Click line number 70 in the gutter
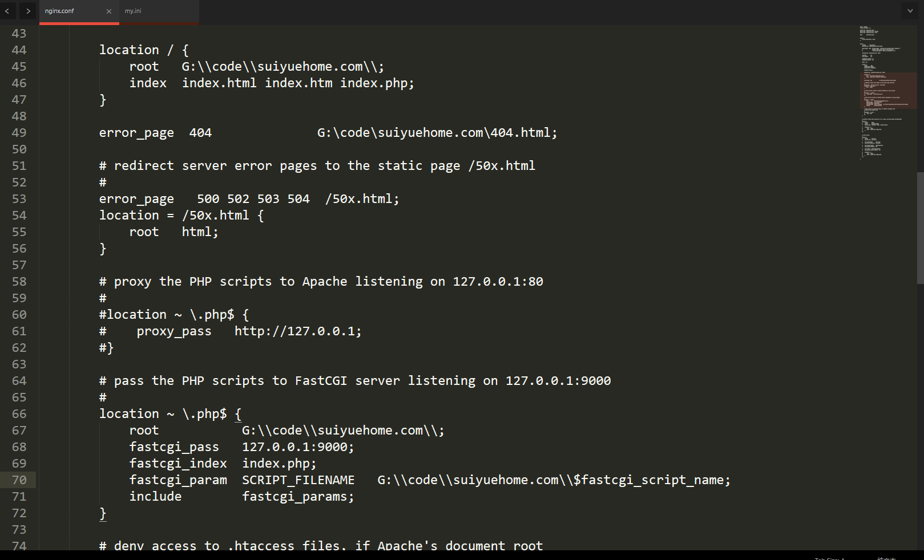 pyautogui.click(x=19, y=480)
